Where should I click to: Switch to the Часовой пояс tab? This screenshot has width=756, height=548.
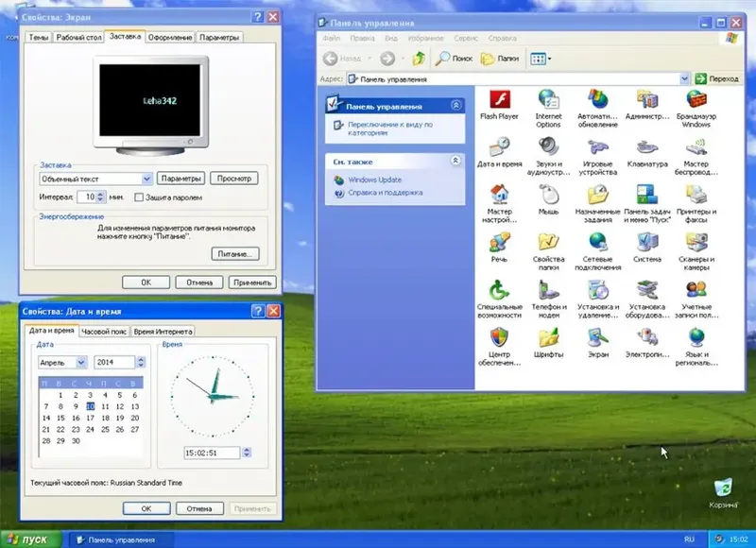click(105, 331)
